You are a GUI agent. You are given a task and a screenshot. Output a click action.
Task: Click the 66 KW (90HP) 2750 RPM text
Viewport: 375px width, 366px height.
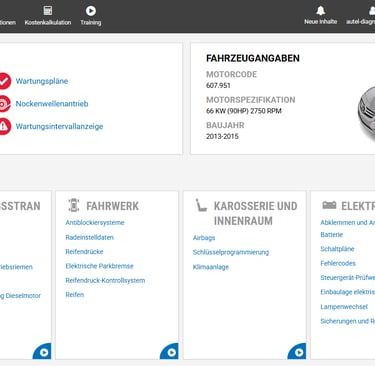[x=244, y=111]
